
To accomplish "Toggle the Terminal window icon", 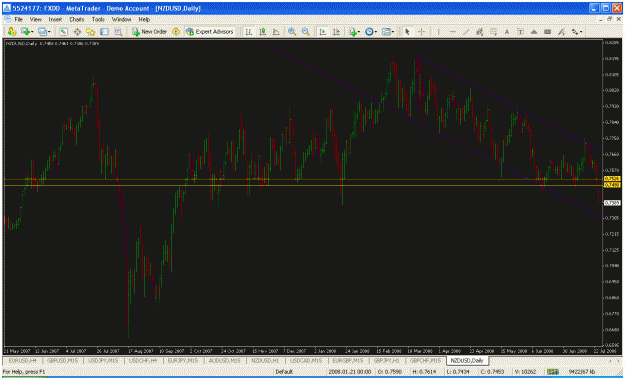I will click(x=104, y=32).
